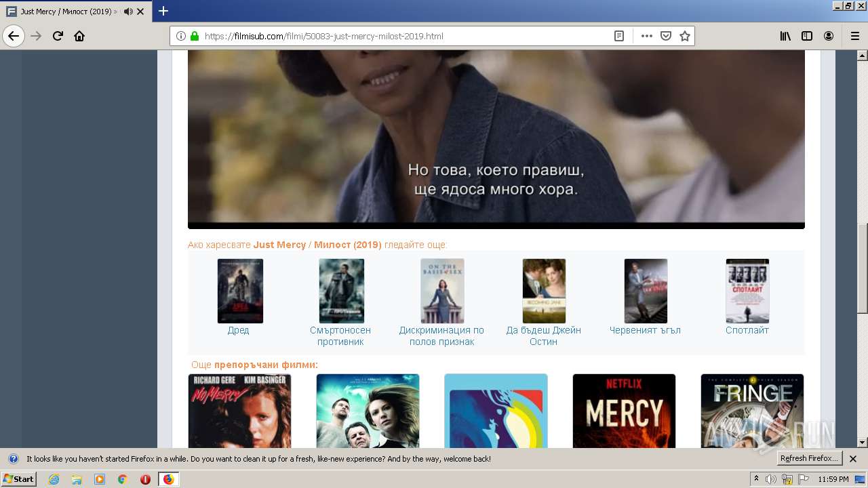Open the Netflix Mercy recommended poster
This screenshot has width=868, height=488.
(x=624, y=411)
